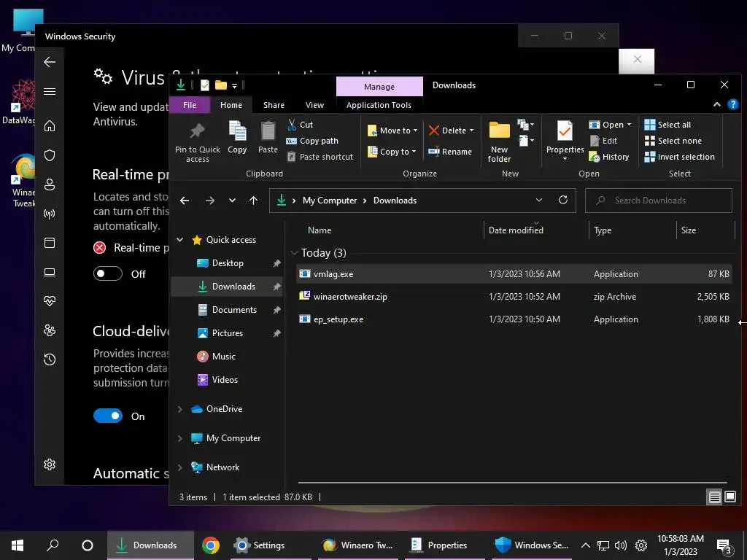Click Select all in ribbon
This screenshot has height=560, width=747.
667,125
